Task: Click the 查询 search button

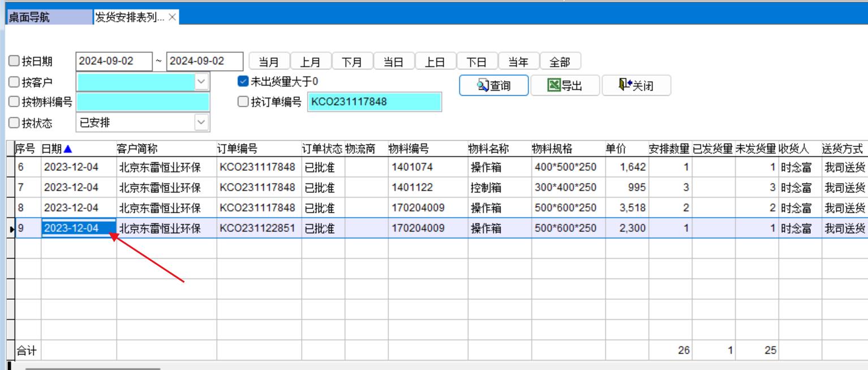Action: pos(493,85)
